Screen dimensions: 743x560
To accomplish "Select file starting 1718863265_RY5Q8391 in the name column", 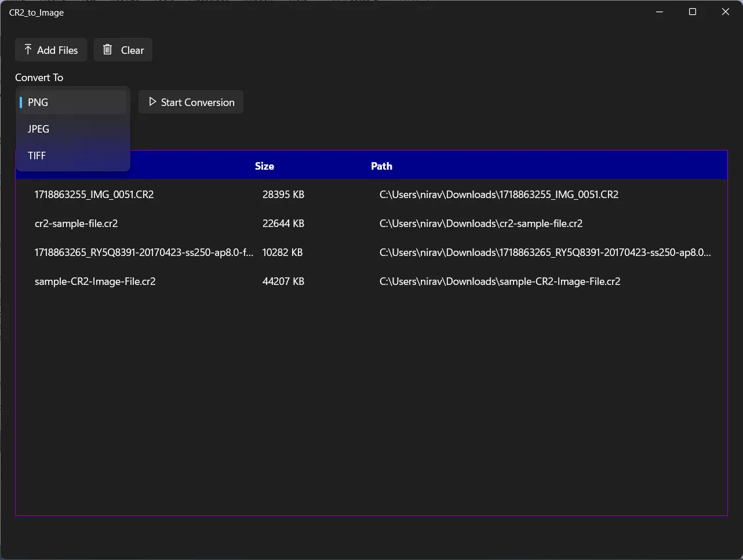I will pyautogui.click(x=144, y=252).
